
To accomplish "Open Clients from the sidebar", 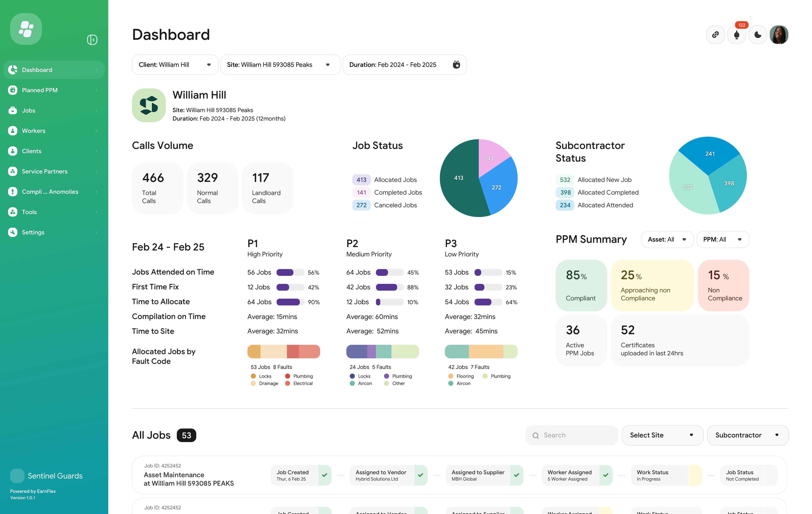I will pos(54,151).
